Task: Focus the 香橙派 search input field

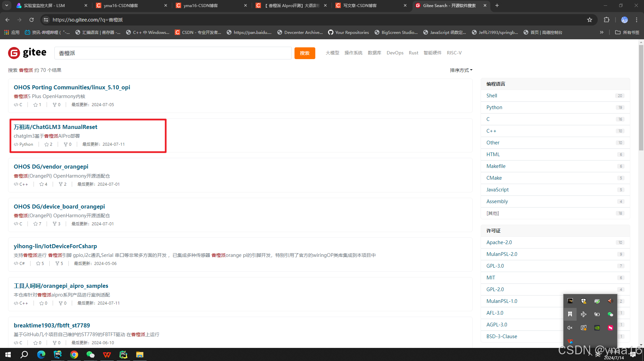Action: pos(173,53)
